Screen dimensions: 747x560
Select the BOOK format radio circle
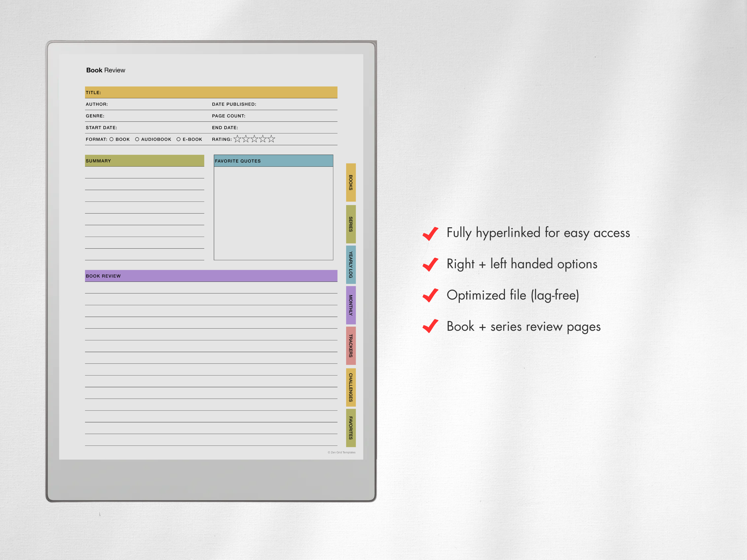point(111,139)
